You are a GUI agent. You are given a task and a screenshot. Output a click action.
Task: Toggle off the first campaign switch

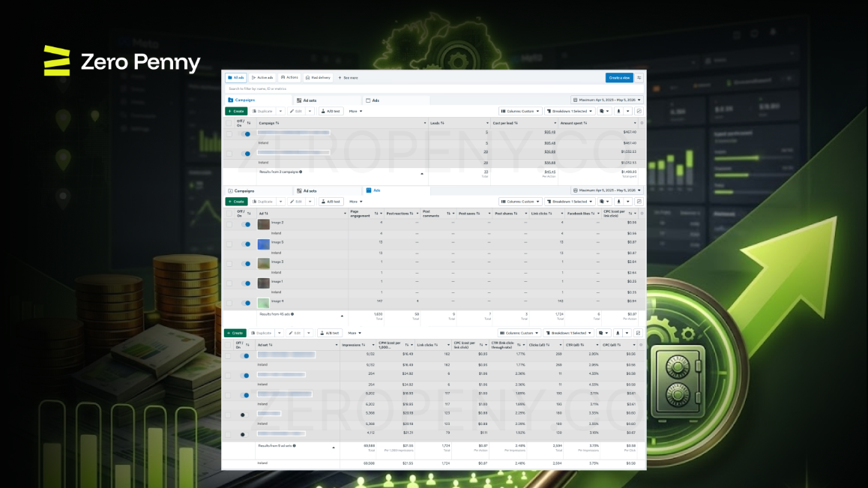pos(246,133)
